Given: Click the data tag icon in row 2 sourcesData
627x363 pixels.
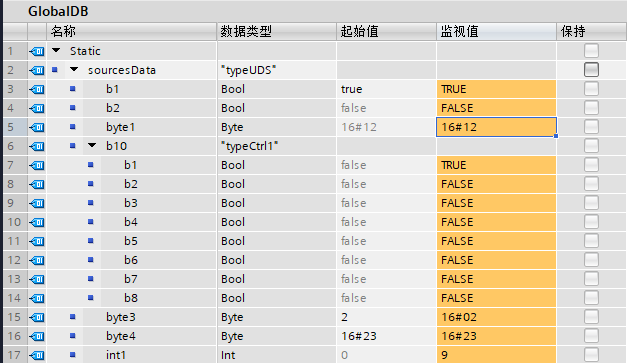Looking at the screenshot, I should tap(37, 70).
